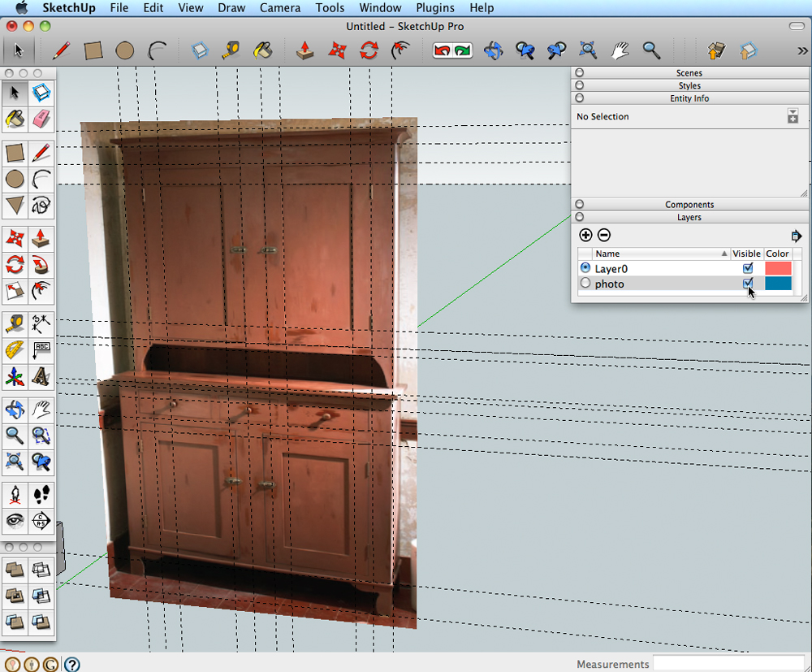Select the Pencil line tool in top toolbar
The width and height of the screenshot is (812, 672).
pos(60,50)
